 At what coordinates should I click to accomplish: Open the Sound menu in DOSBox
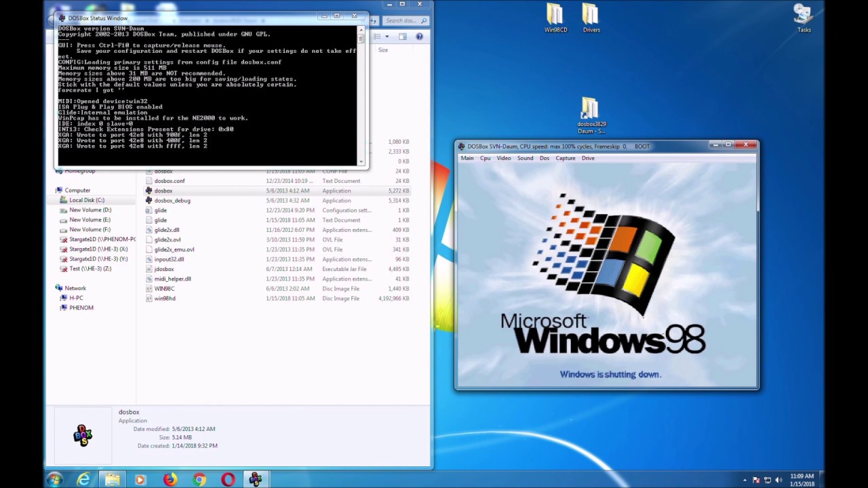pyautogui.click(x=525, y=158)
